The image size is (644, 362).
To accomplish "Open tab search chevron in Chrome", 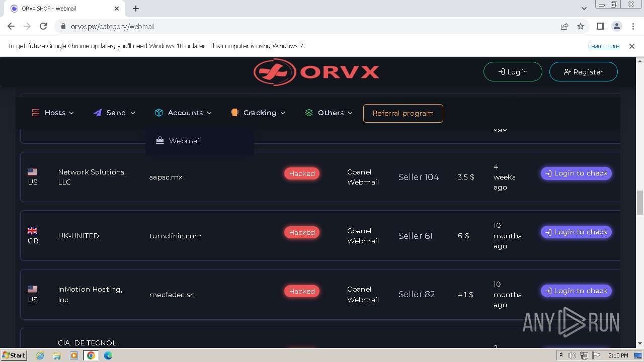I will tap(584, 9).
